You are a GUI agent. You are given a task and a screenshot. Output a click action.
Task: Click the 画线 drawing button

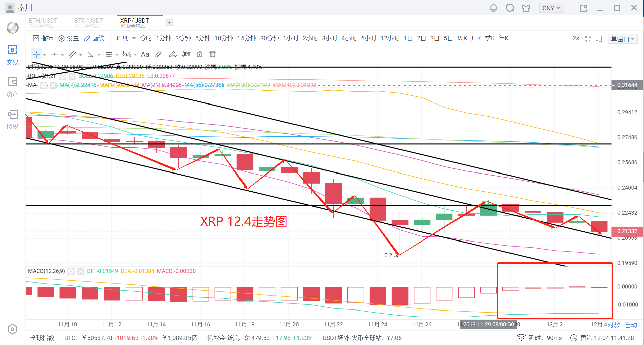tap(94, 38)
